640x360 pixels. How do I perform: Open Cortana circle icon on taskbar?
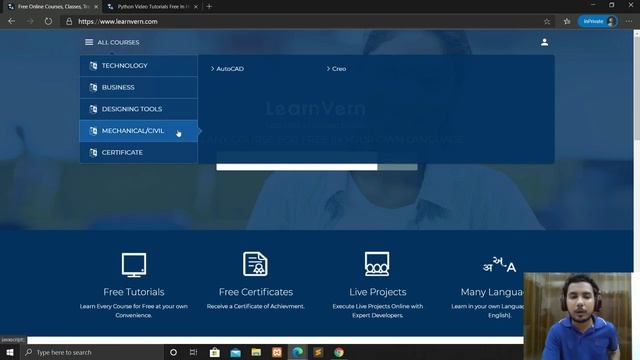(x=173, y=352)
